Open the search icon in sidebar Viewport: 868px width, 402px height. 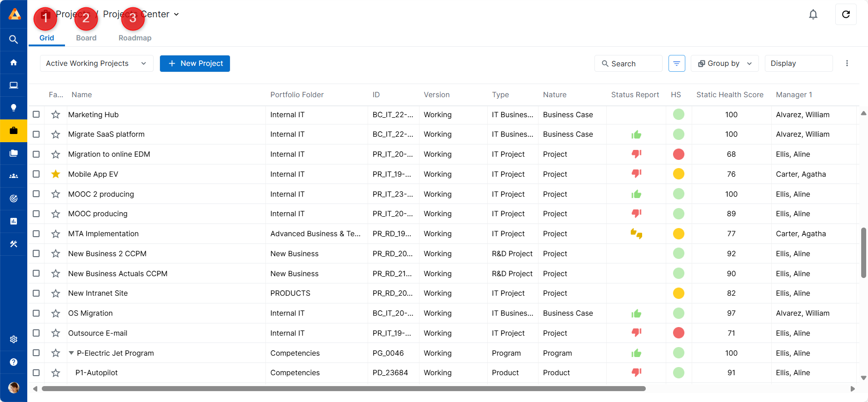pos(14,40)
